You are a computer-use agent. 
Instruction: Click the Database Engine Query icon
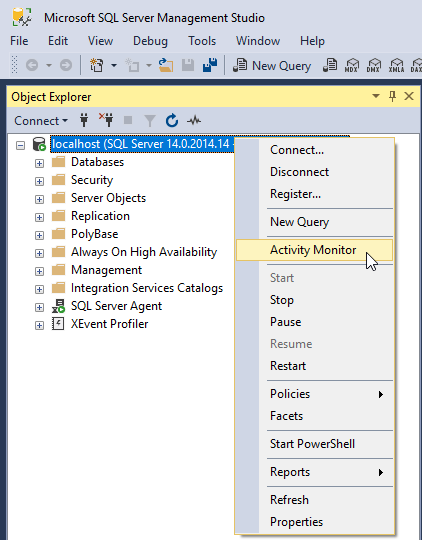pyautogui.click(x=330, y=65)
